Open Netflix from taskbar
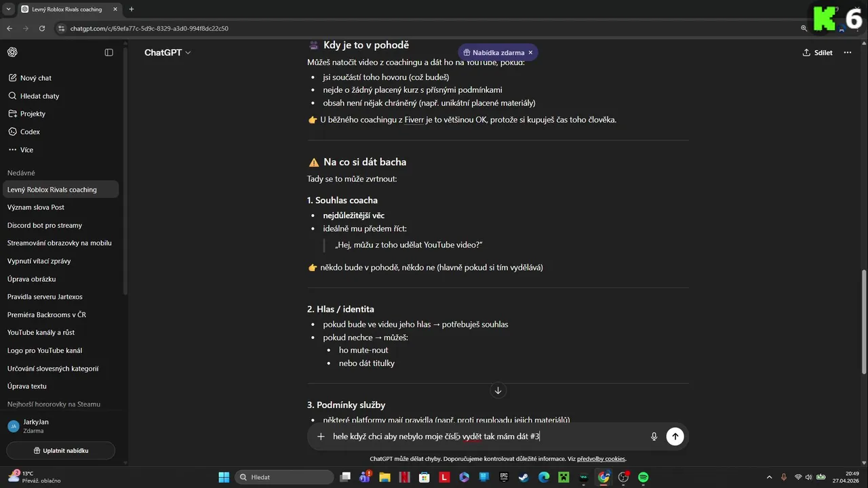The image size is (868, 488). [405, 477]
